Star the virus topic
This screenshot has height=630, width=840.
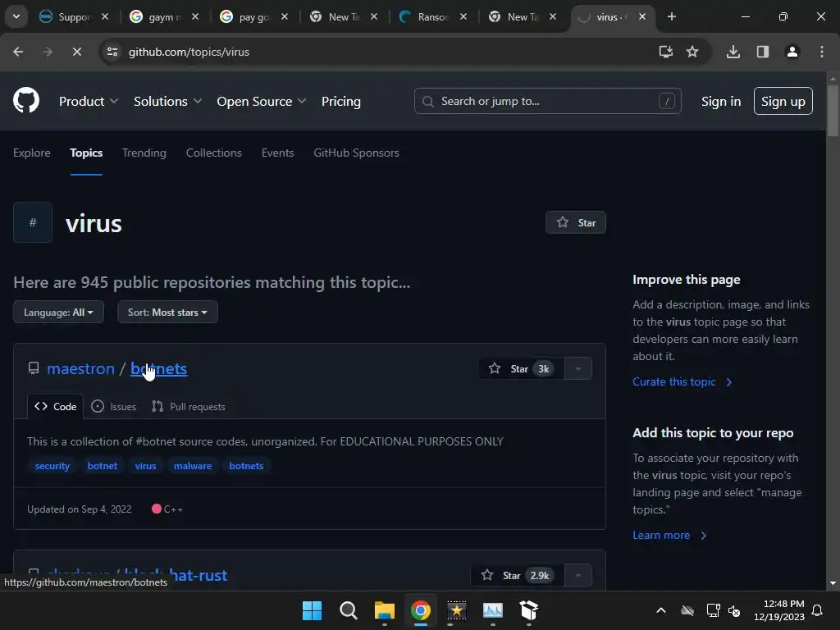pyautogui.click(x=575, y=222)
